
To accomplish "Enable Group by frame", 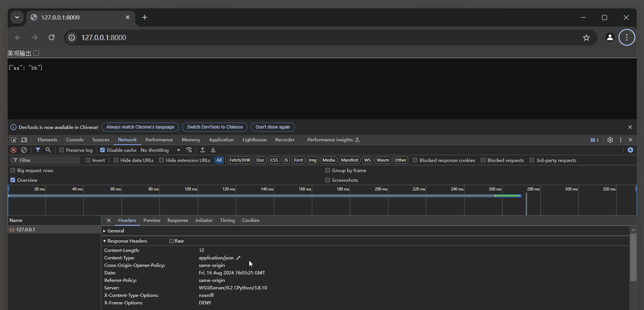I will coord(328,170).
